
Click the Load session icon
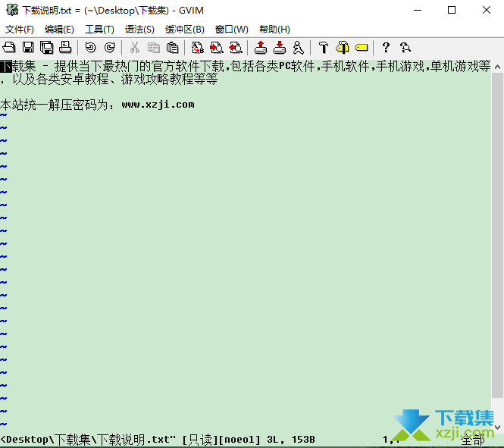[261, 48]
